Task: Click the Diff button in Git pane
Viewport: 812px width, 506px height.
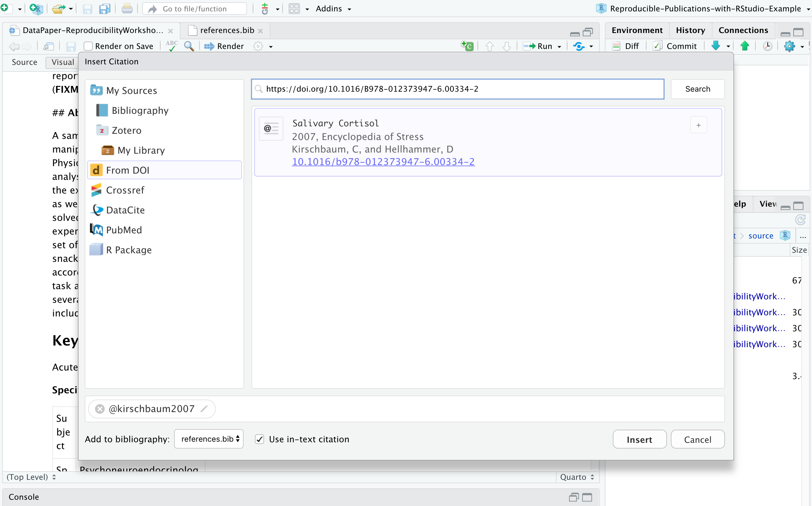Action: point(626,46)
